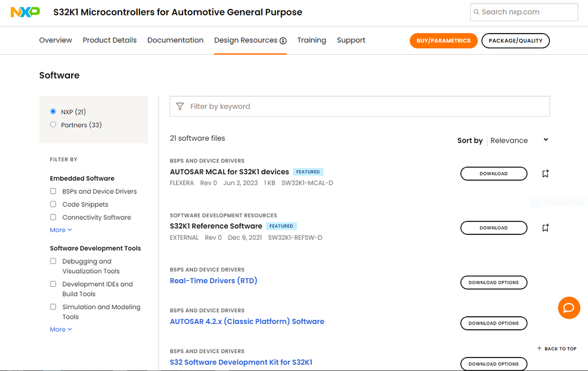This screenshot has height=371, width=588.
Task: Click the Back to Top arrow
Action: 540,349
